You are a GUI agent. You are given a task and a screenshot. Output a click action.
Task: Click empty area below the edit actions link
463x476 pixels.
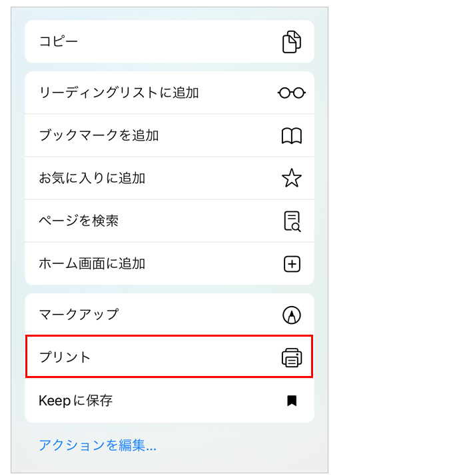coord(200,464)
